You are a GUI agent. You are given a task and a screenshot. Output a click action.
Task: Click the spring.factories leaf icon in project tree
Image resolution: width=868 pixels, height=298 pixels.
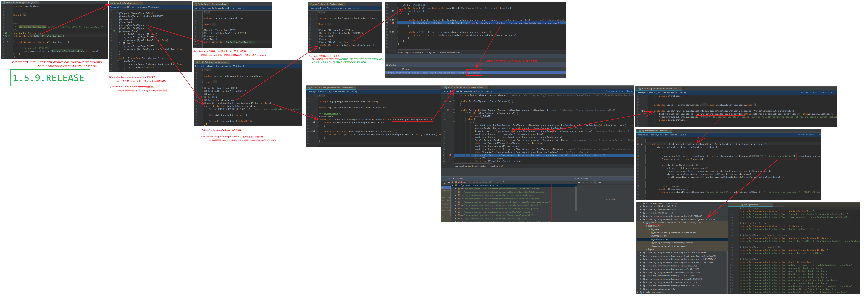pos(652,239)
